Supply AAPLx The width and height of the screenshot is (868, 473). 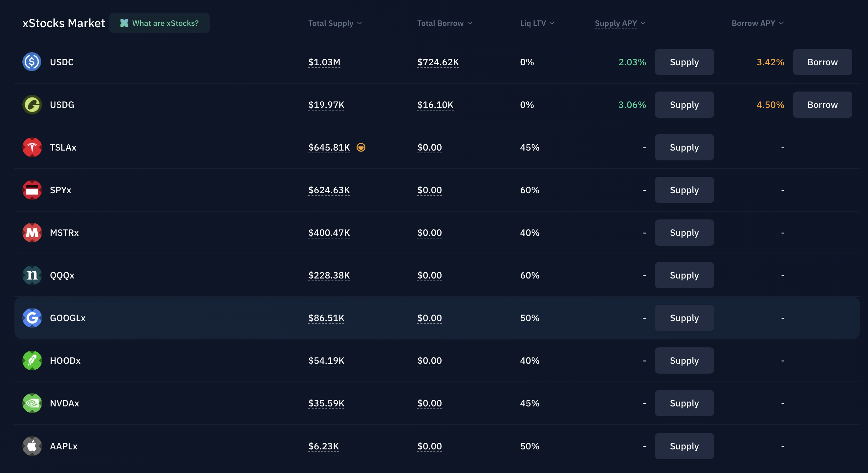click(684, 446)
